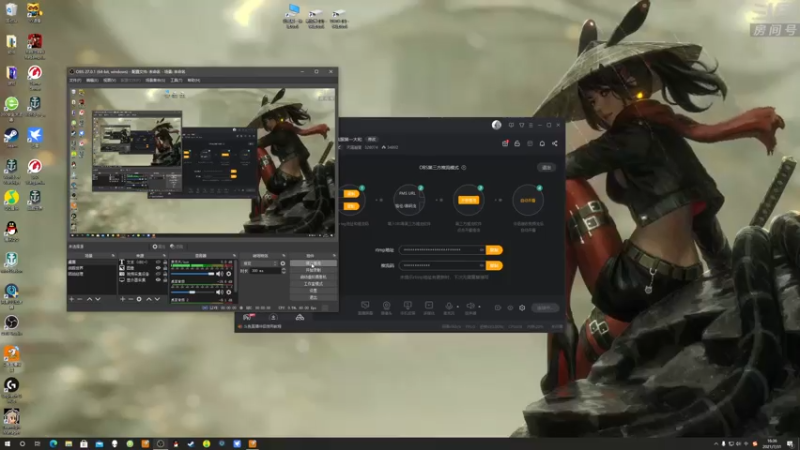Click Start Streaming button in OBS controls

(x=313, y=263)
